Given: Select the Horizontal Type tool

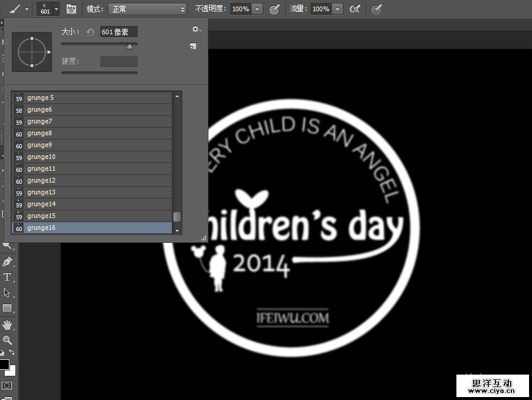Looking at the screenshot, I should coord(7,277).
